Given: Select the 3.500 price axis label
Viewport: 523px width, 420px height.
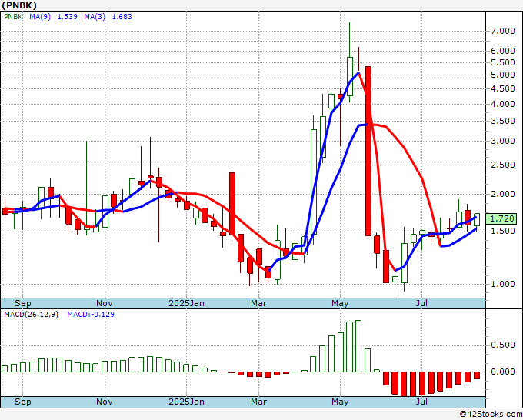Looking at the screenshot, I should click(503, 121).
